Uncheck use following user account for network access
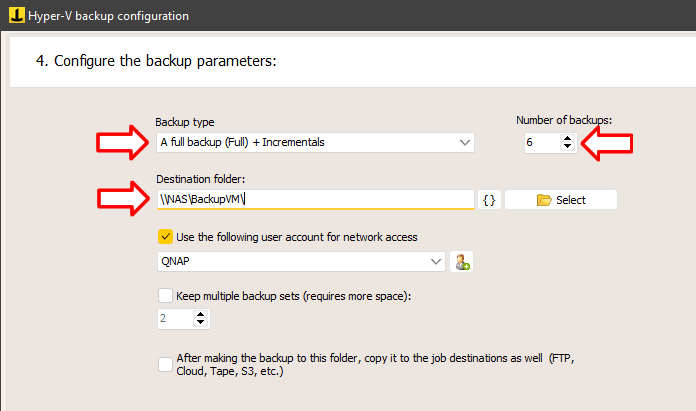 165,237
